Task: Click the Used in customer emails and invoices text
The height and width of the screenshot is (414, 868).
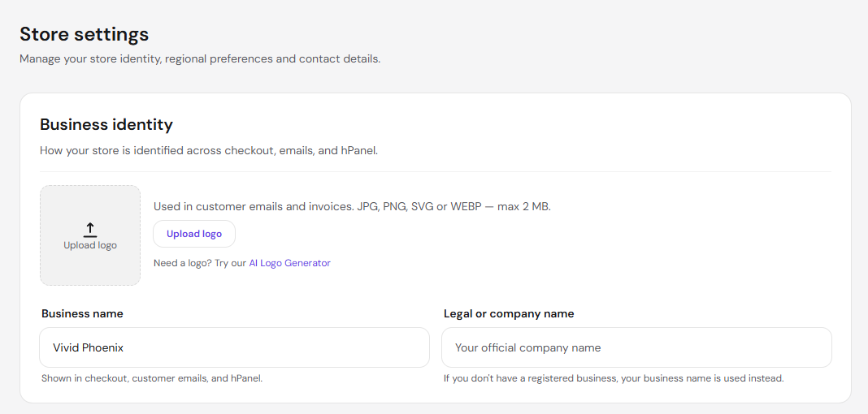Action: pos(352,207)
